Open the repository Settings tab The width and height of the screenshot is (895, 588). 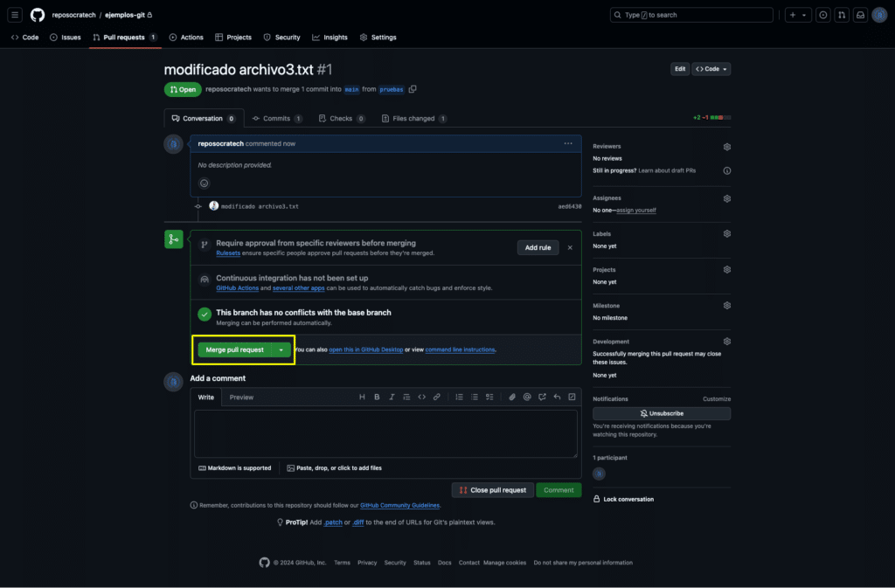coord(378,37)
